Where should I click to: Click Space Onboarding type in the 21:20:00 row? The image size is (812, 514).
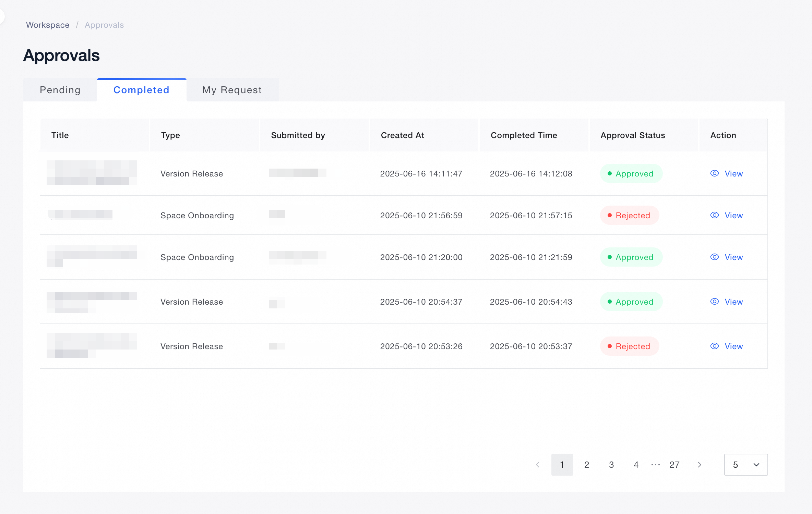point(197,257)
